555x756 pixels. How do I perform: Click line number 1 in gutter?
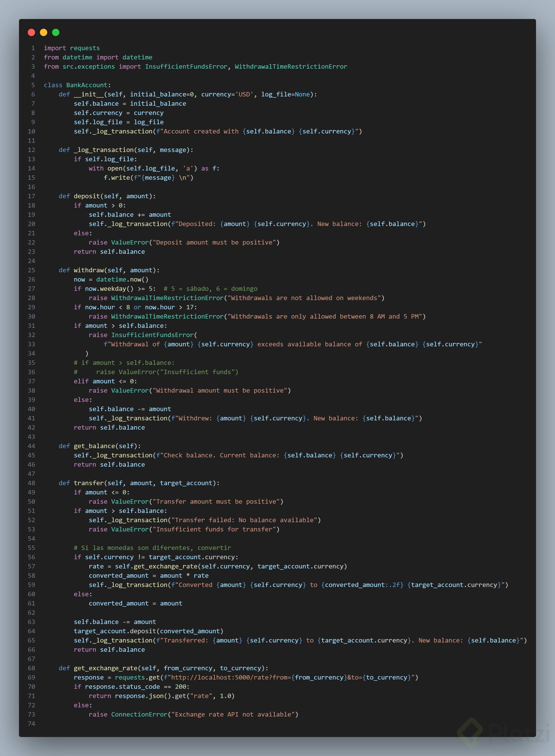(x=33, y=48)
